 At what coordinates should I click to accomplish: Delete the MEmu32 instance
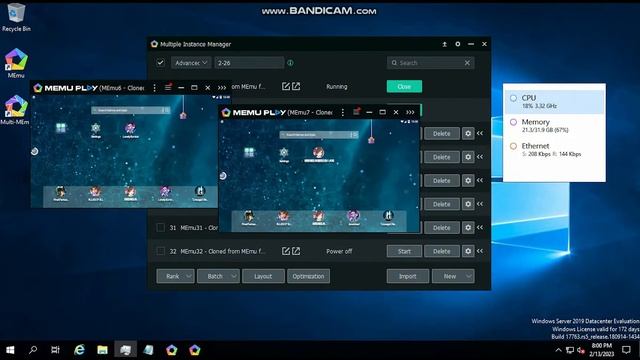[x=442, y=251]
